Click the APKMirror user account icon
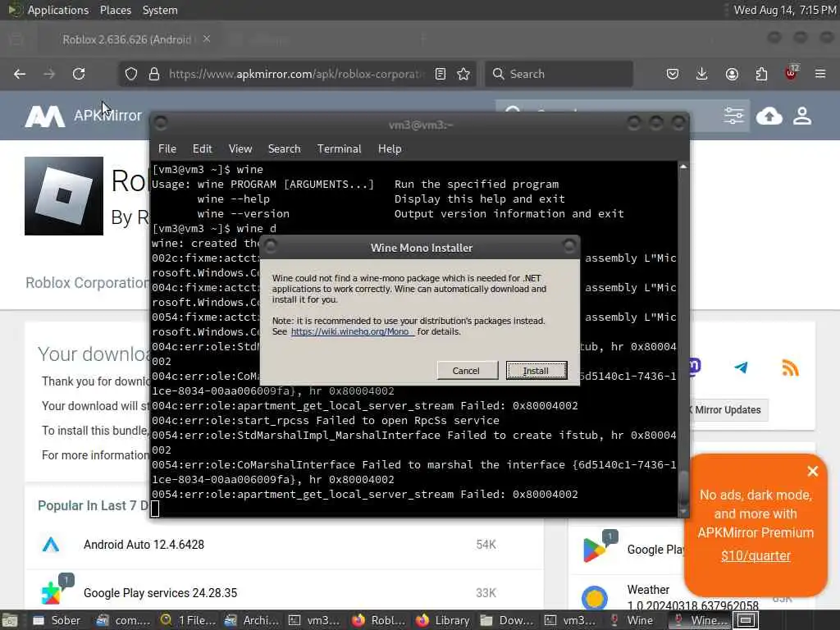This screenshot has width=840, height=630. coord(802,116)
